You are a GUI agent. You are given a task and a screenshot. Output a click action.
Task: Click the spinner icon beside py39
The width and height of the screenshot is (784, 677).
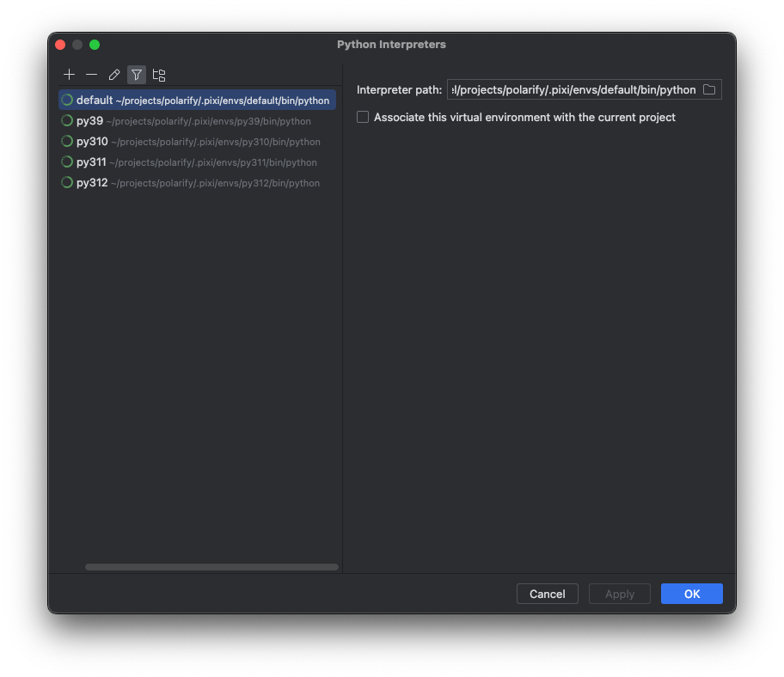point(67,120)
